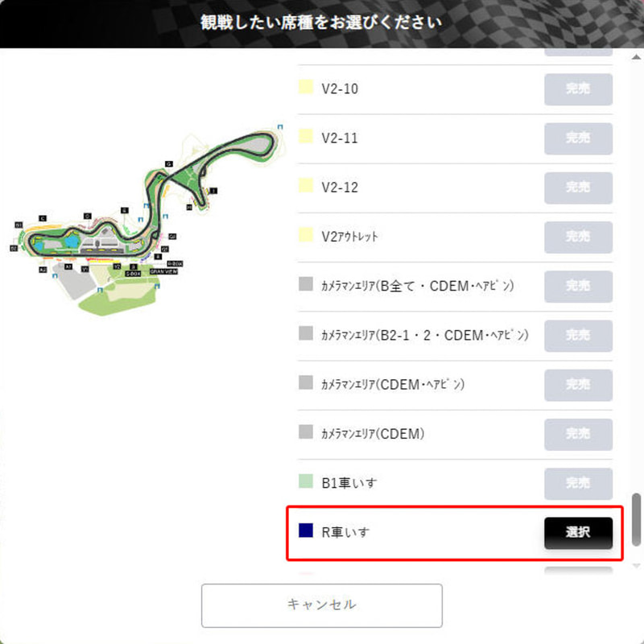The height and width of the screenshot is (644, 644).
Task: Click the キャンセル button
Action: pos(321,605)
